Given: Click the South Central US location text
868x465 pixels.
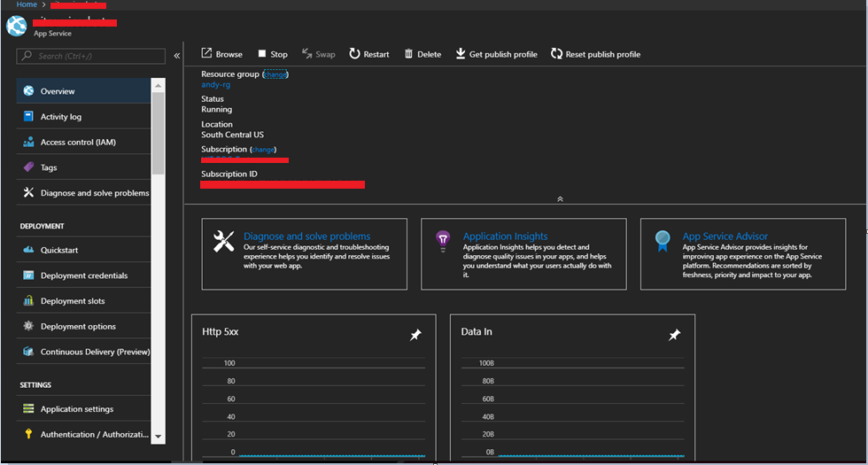Looking at the screenshot, I should (232, 135).
